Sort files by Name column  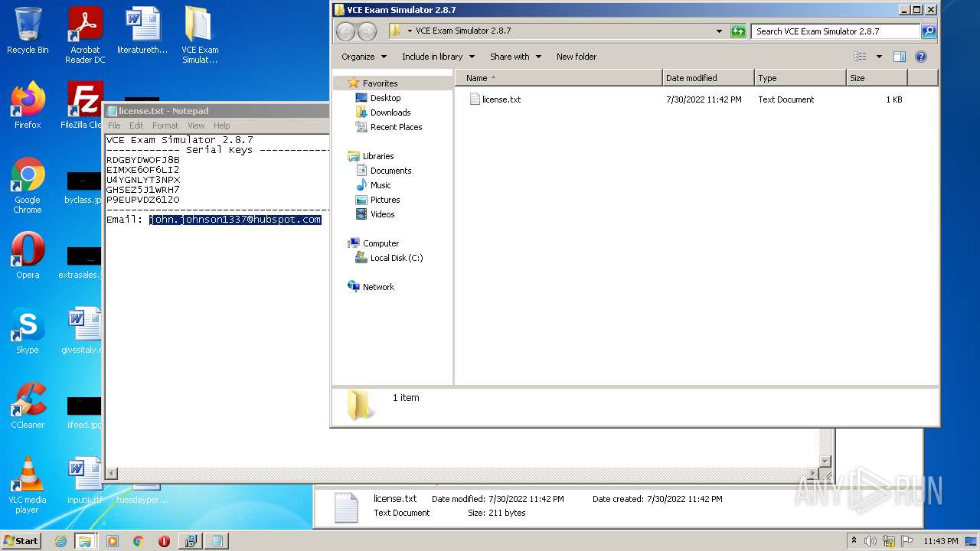point(559,78)
